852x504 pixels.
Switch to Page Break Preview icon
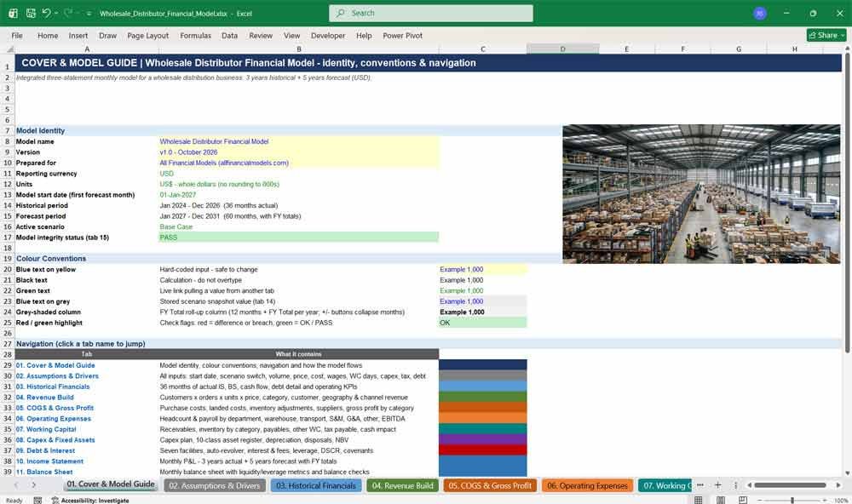coord(742,500)
